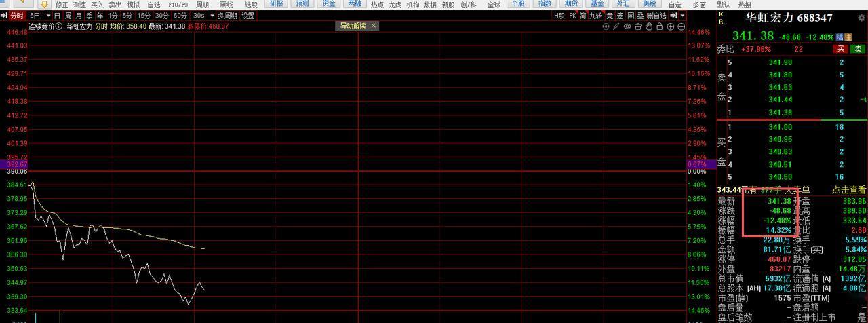Click the 陆 Stock Connect badge icon
Image resolution: width=868 pixels, height=323 pixels.
[x=840, y=37]
